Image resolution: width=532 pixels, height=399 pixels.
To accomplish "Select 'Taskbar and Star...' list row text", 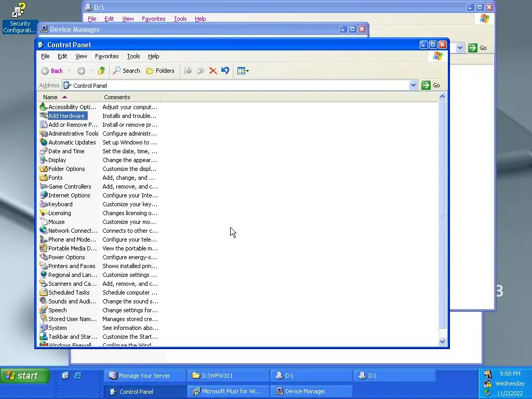I will tap(73, 337).
